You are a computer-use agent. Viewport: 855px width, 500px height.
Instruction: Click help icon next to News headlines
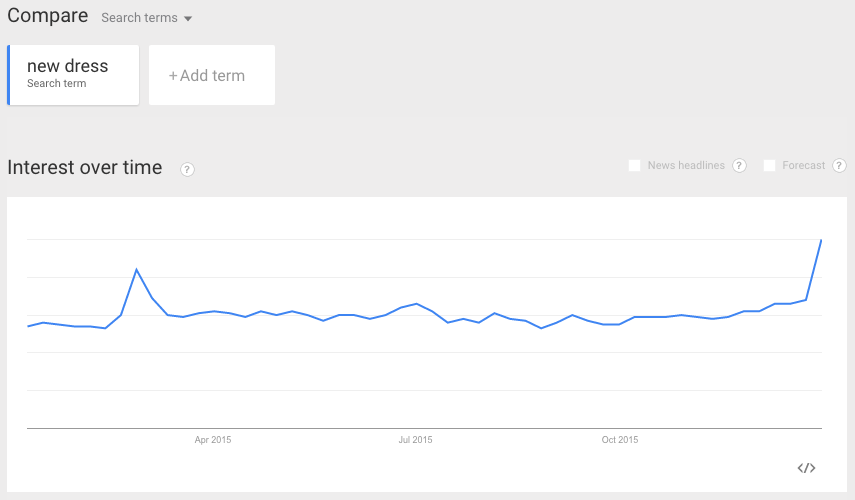tap(739, 166)
